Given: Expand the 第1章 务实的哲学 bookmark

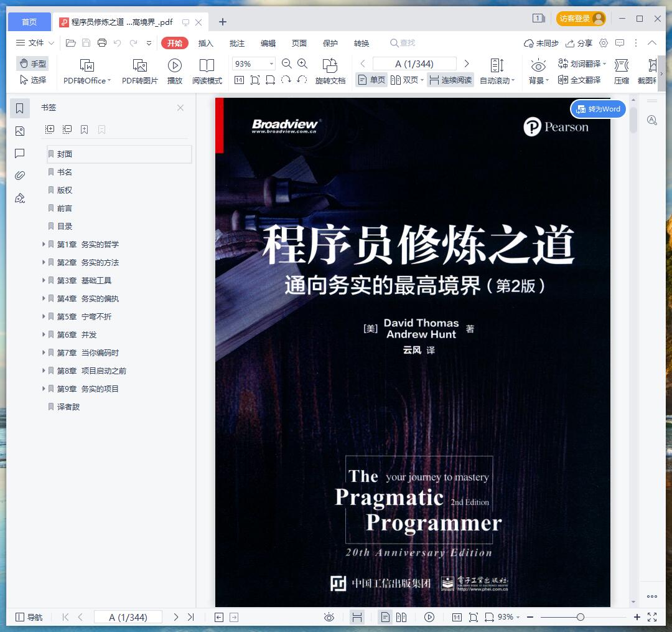Looking at the screenshot, I should (x=44, y=244).
